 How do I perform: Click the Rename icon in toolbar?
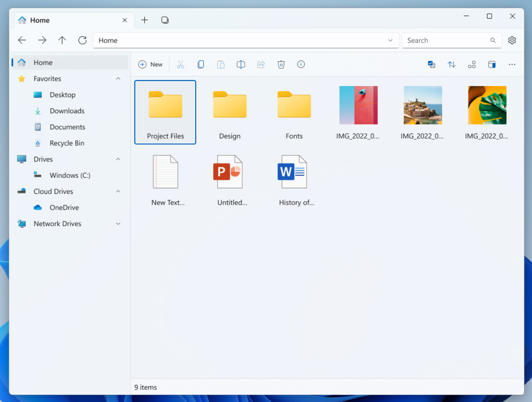[241, 64]
